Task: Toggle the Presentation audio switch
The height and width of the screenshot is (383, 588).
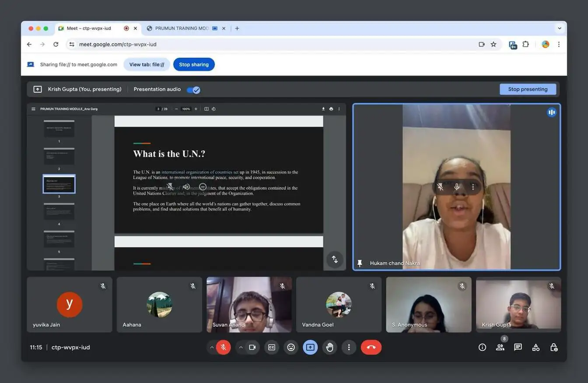Action: point(193,90)
